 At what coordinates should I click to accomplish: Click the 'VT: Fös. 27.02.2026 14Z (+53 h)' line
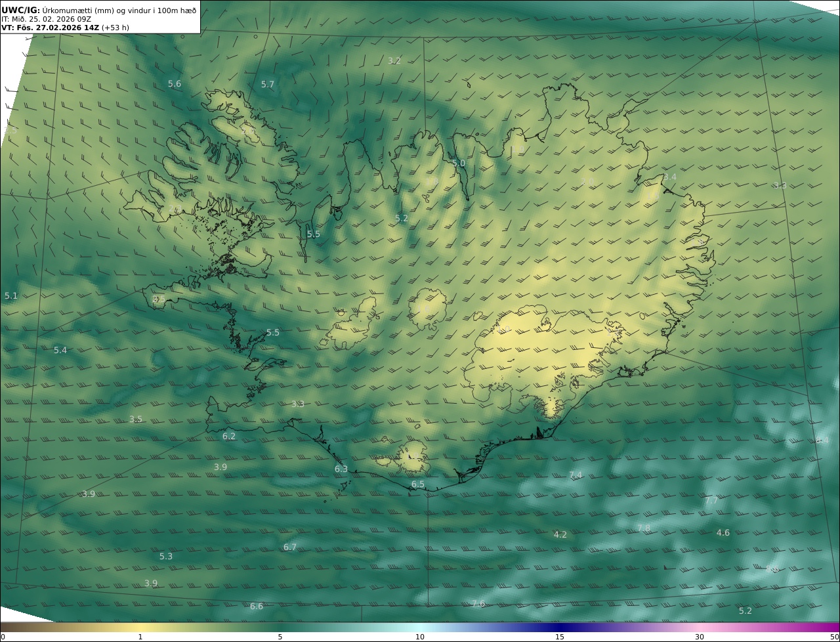point(65,28)
